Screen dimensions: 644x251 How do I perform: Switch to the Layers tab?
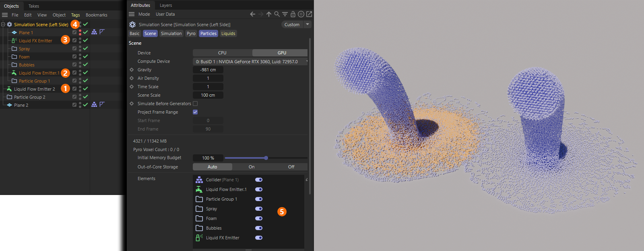(x=166, y=5)
